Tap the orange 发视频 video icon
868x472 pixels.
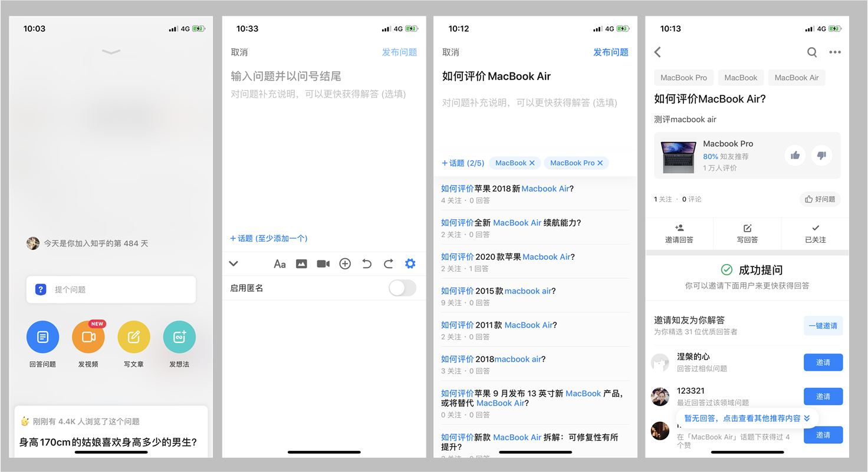[88, 337]
